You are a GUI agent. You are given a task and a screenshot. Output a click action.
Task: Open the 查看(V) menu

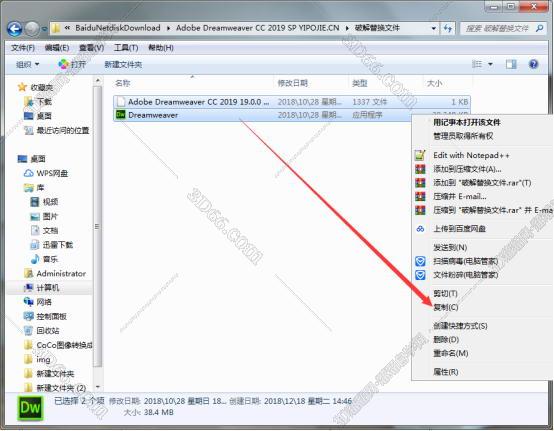click(92, 48)
